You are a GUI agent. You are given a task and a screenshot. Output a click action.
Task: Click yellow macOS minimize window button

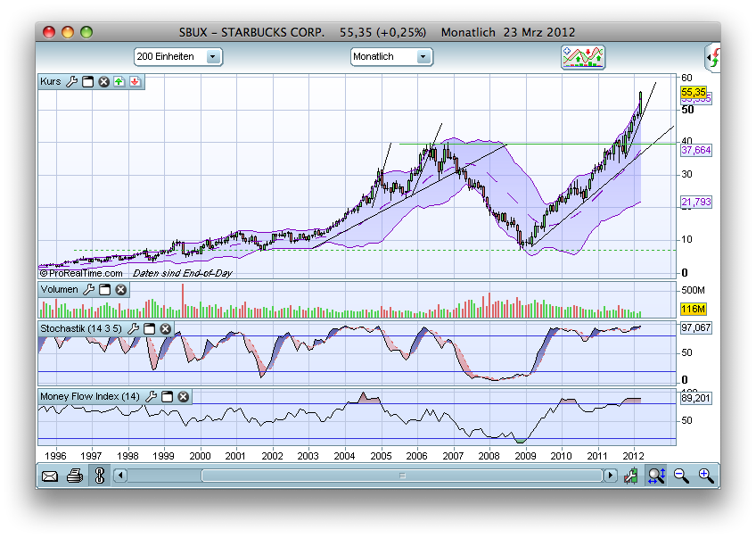point(68,32)
